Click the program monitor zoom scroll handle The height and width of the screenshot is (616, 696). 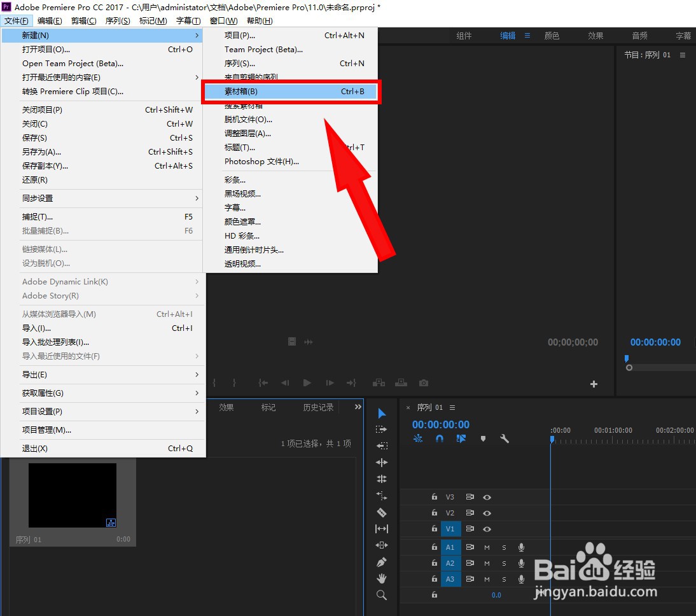click(629, 368)
